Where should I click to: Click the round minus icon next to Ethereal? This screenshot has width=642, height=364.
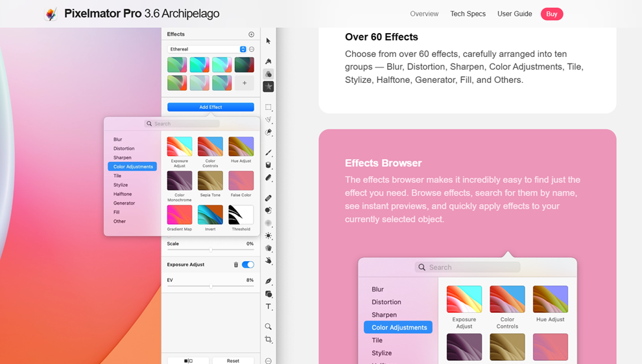click(x=252, y=49)
